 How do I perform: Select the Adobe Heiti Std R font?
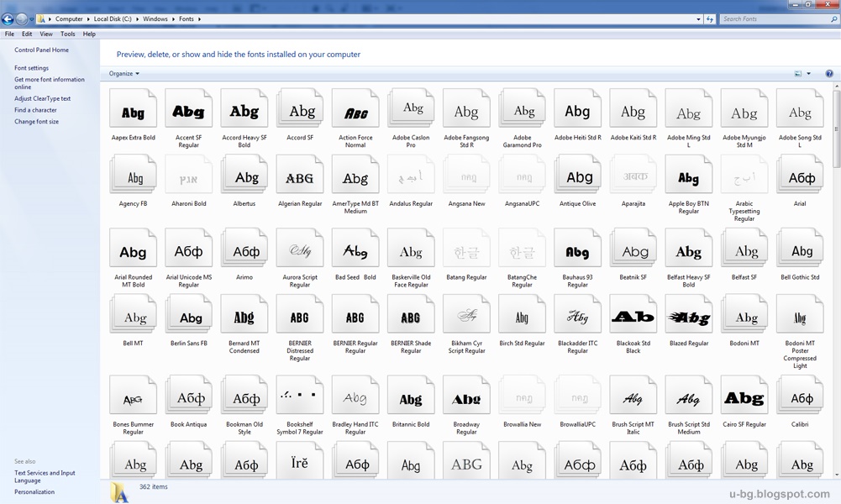pos(578,109)
